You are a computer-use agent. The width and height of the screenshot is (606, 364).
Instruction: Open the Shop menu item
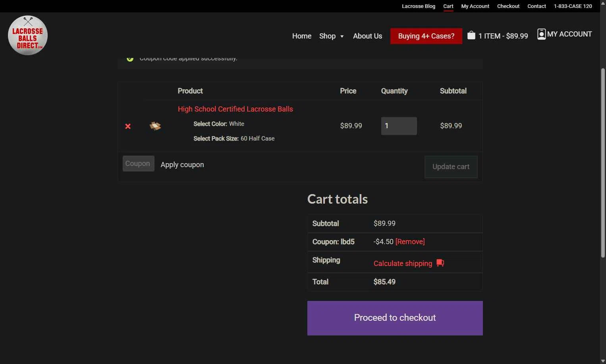(x=327, y=36)
